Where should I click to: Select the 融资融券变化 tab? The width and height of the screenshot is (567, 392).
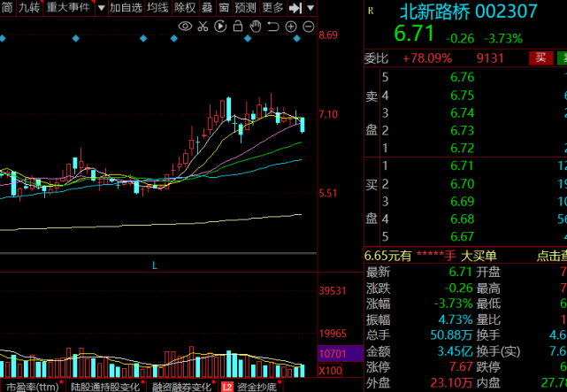click(x=181, y=387)
